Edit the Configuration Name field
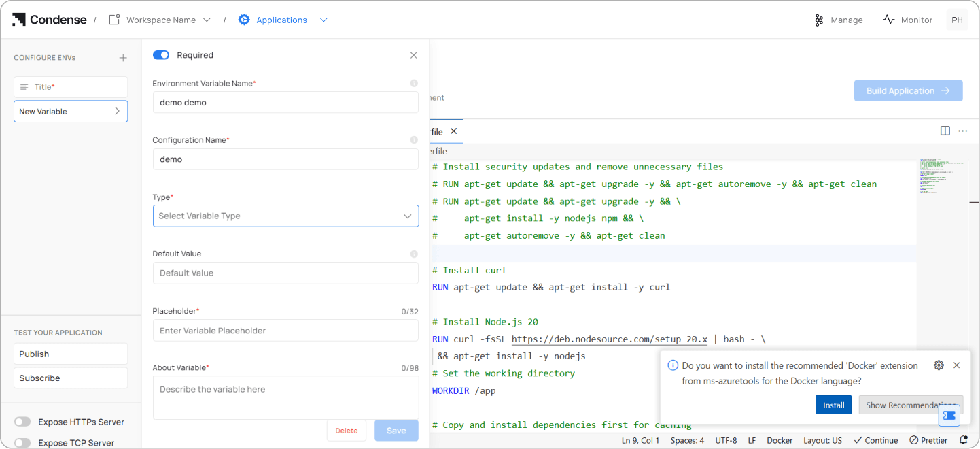The height and width of the screenshot is (449, 980). tap(285, 159)
